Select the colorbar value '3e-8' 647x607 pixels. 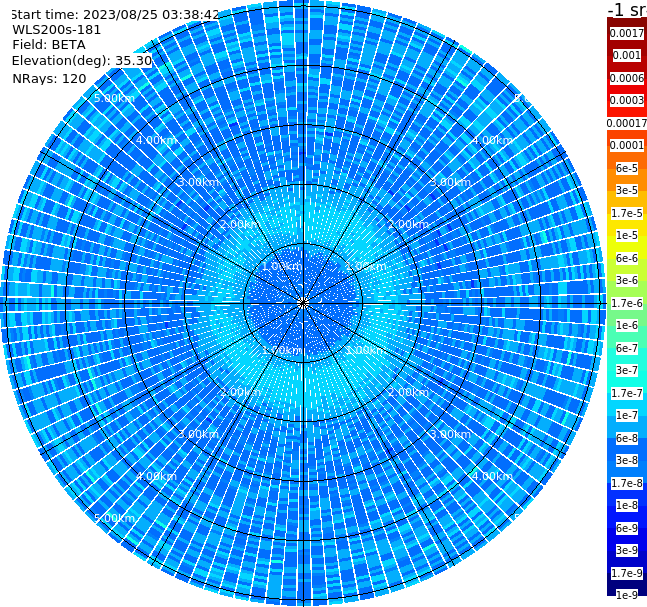coord(627,460)
